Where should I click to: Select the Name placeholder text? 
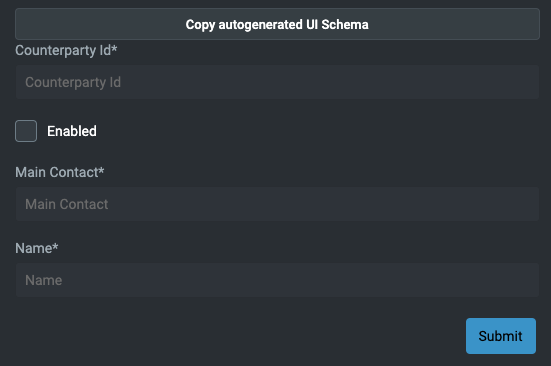pyautogui.click(x=44, y=280)
